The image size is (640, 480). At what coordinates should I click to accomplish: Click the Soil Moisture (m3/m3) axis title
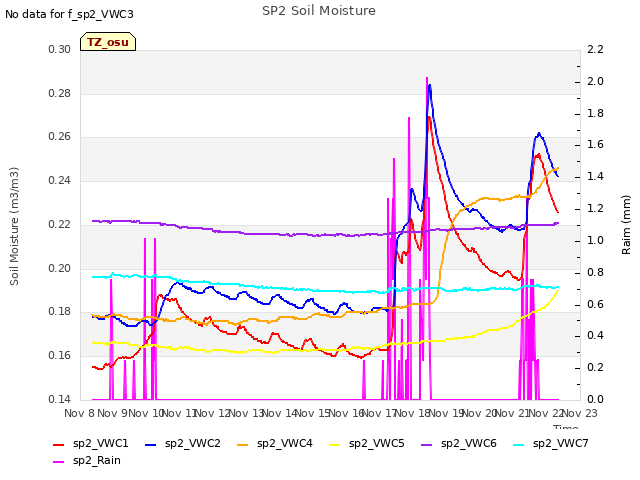[14, 226]
